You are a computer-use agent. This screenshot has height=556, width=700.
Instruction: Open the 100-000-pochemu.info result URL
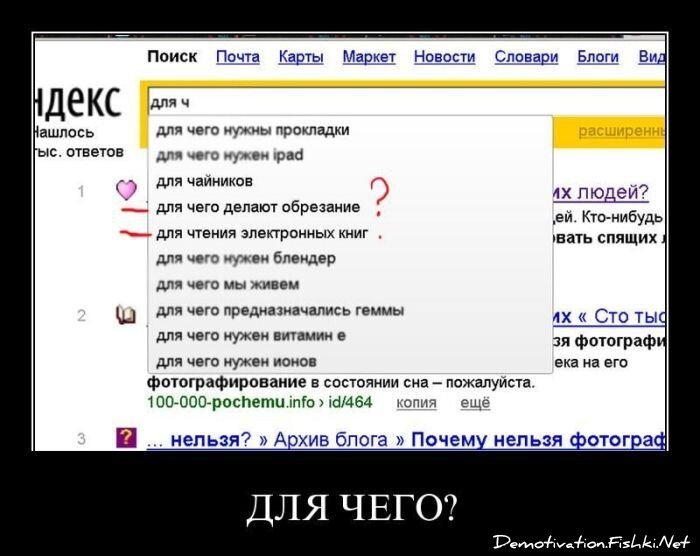(x=259, y=402)
